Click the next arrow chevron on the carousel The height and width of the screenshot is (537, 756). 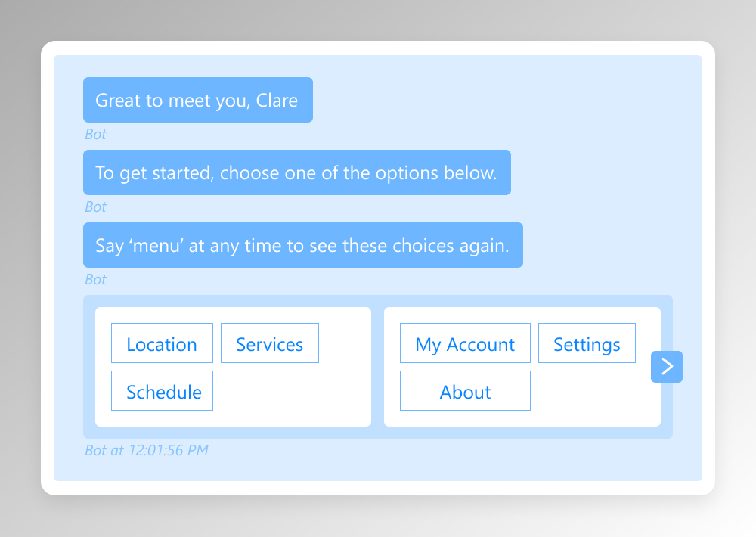click(667, 367)
